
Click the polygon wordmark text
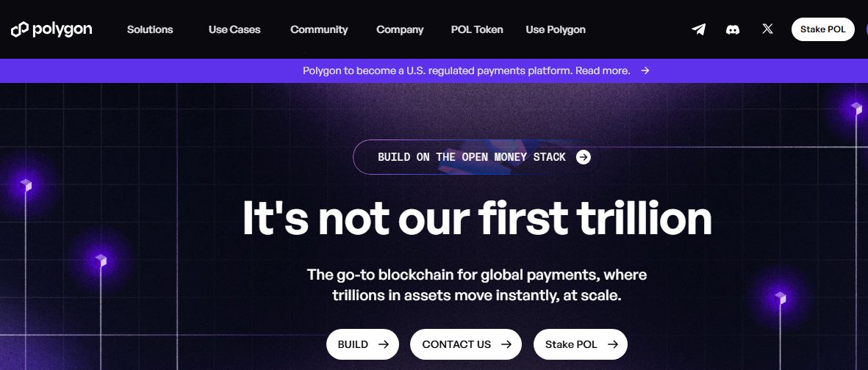coord(62,29)
